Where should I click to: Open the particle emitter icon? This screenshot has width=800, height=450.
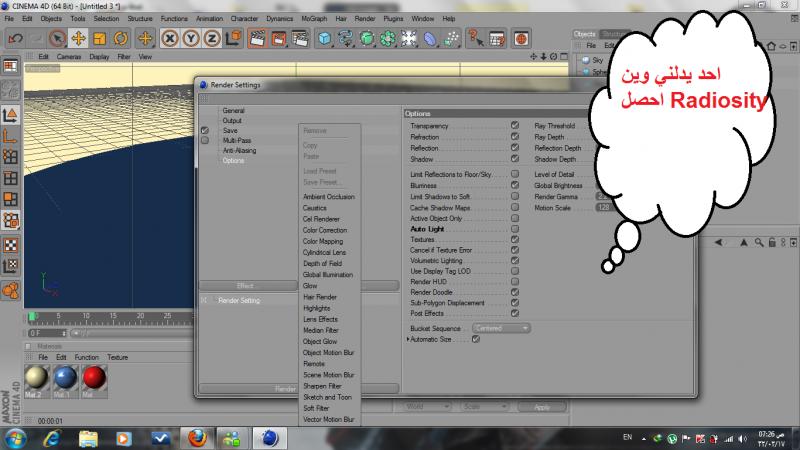(x=451, y=38)
